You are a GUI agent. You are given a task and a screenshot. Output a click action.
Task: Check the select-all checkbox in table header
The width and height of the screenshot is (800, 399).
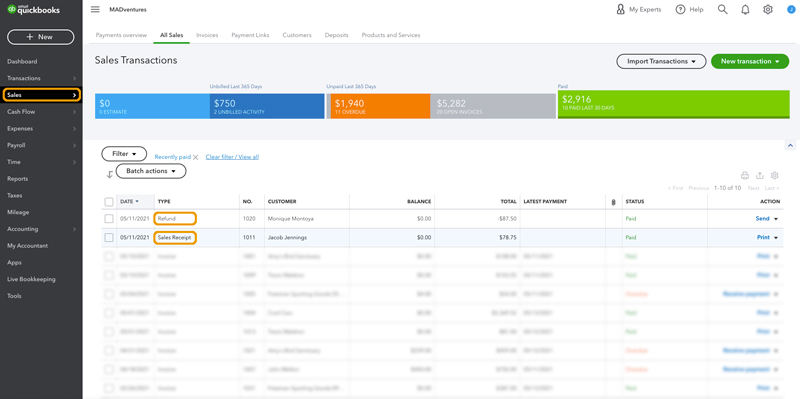click(x=109, y=202)
